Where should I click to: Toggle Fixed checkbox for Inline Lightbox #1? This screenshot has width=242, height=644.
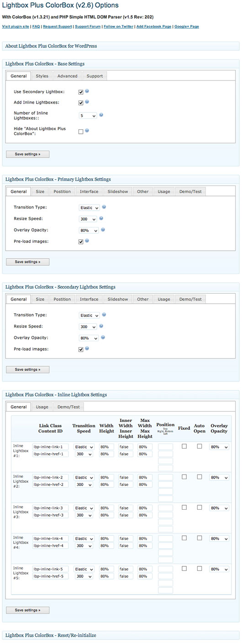184,446
